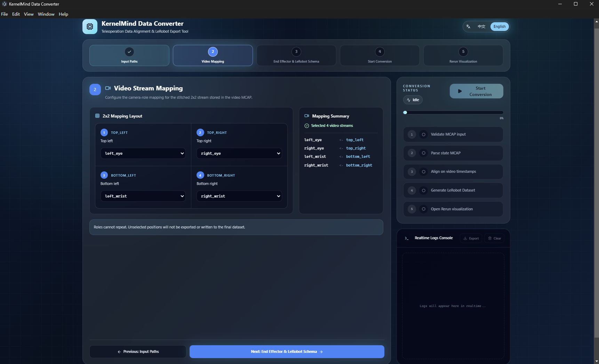This screenshot has width=599, height=364.
Task: Click the KernelMind chip logo icon
Action: pos(90,26)
